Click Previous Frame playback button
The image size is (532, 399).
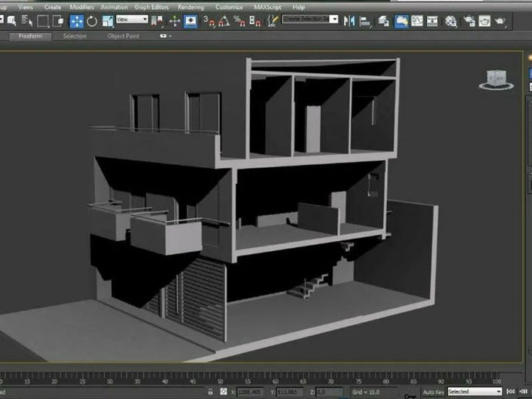coord(524,391)
